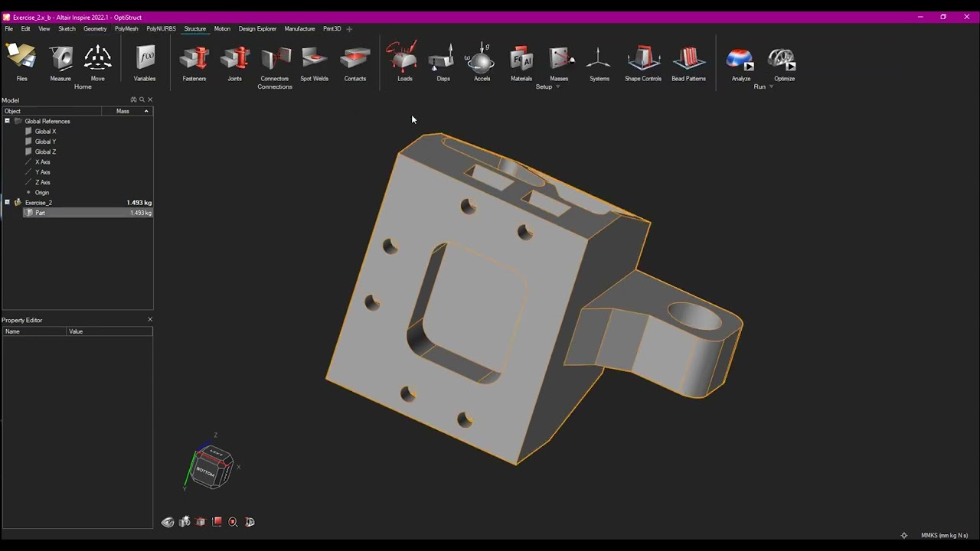This screenshot has height=551, width=980.
Task: Select the Structure ribbon tab
Action: coord(194,28)
